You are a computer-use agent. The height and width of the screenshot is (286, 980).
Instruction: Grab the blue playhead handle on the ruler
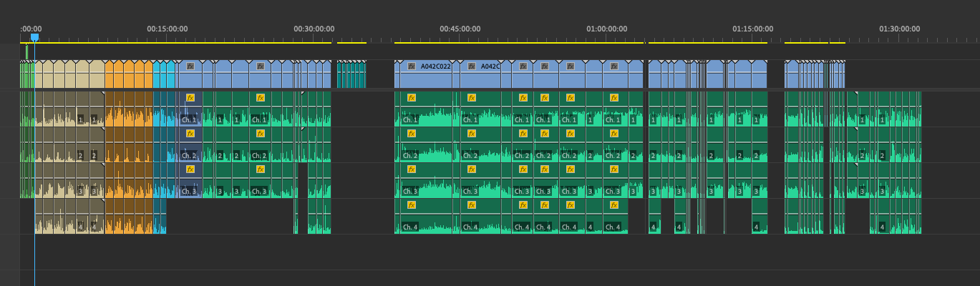click(x=34, y=37)
